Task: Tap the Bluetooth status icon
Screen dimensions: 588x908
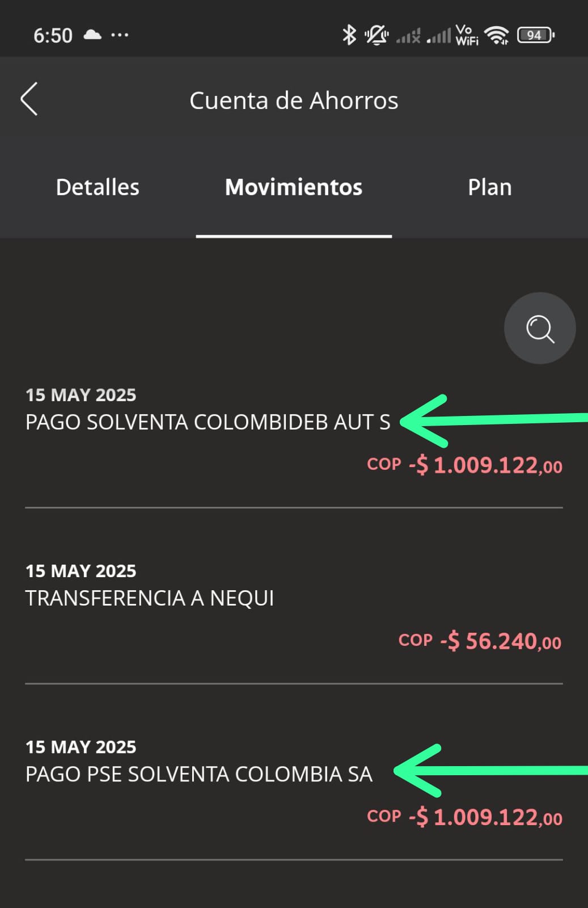Action: pos(349,35)
